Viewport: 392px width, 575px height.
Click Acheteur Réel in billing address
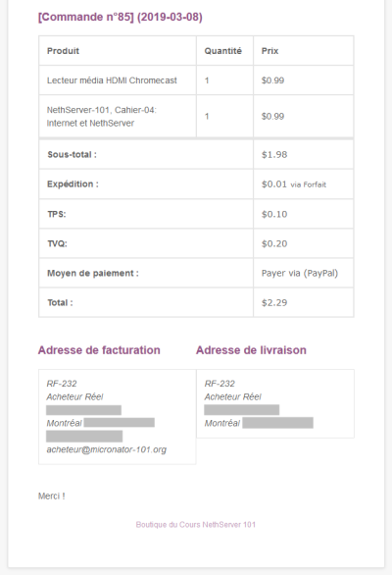tap(74, 396)
